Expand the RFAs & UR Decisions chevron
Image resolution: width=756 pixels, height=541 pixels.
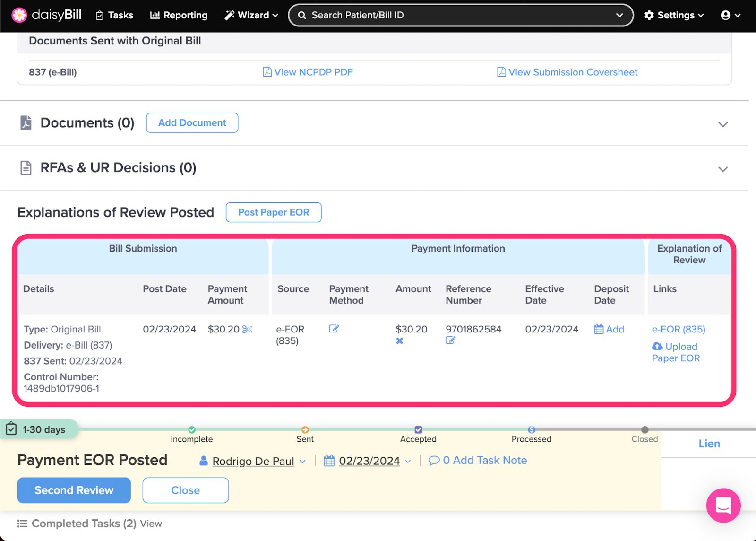coord(723,169)
